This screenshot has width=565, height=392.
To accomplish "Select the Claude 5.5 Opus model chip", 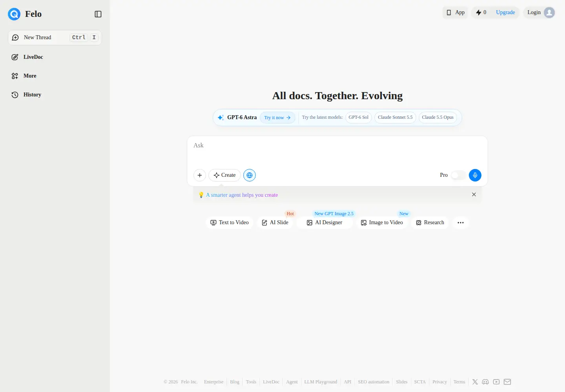I will pyautogui.click(x=437, y=118).
